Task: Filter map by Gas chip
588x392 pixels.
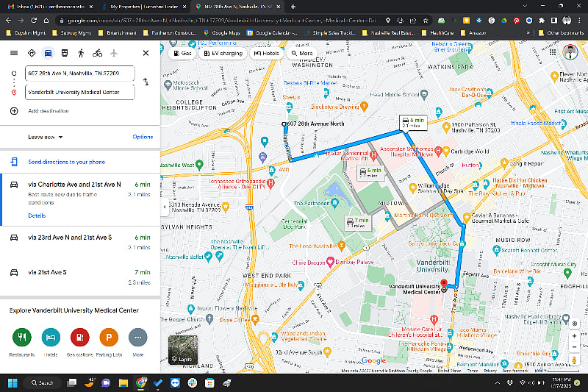Action: coord(182,53)
